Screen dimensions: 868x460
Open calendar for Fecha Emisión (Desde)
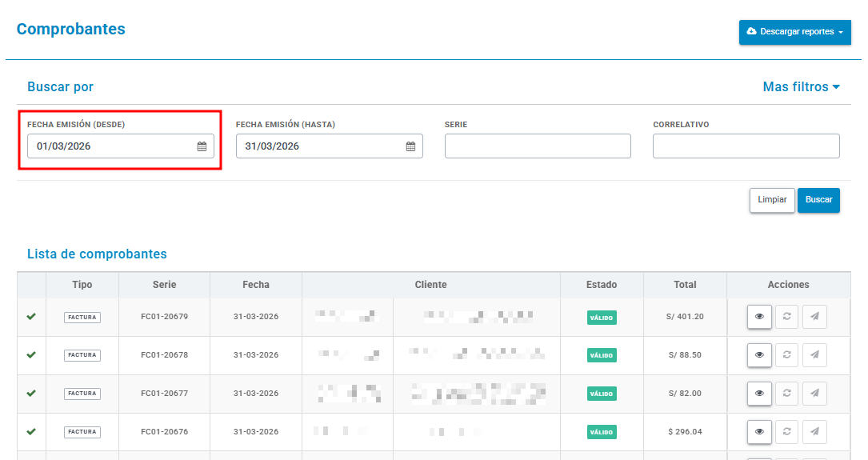(202, 146)
